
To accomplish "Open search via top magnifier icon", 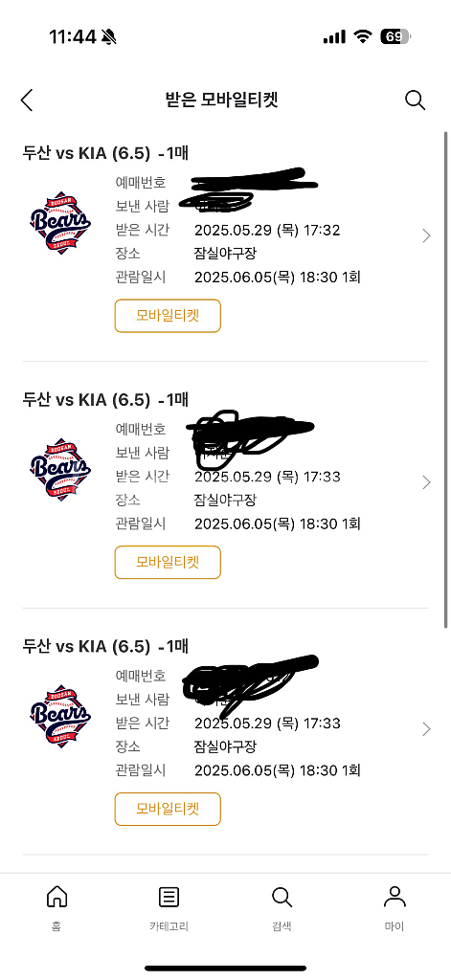I will 415,100.
